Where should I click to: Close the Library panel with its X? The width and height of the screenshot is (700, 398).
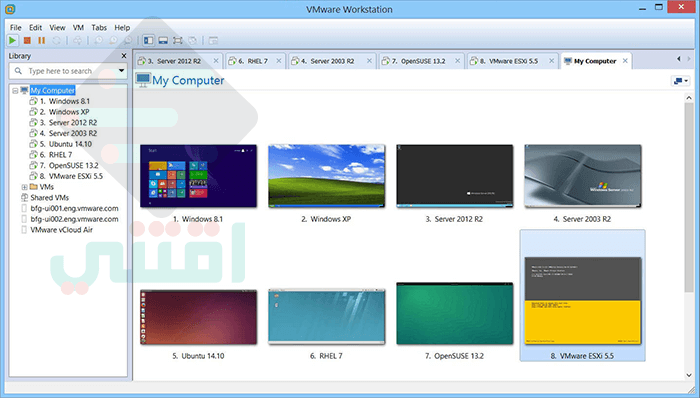pos(124,56)
